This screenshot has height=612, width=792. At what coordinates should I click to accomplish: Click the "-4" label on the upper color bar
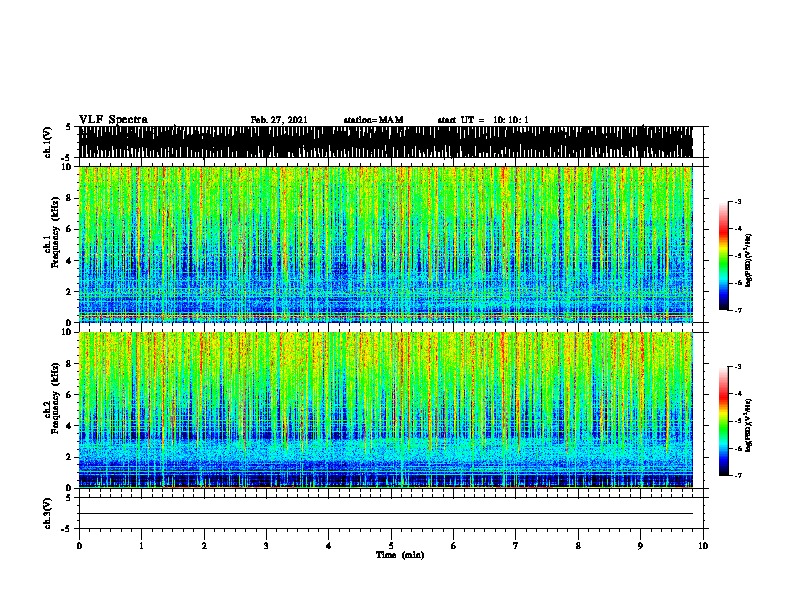point(738,229)
